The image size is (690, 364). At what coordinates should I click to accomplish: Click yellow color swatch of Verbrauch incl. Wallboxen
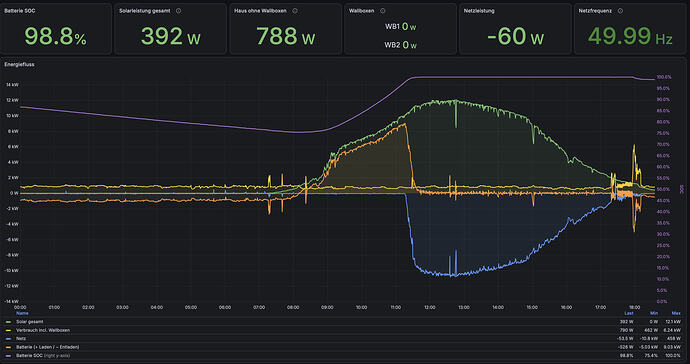8,330
